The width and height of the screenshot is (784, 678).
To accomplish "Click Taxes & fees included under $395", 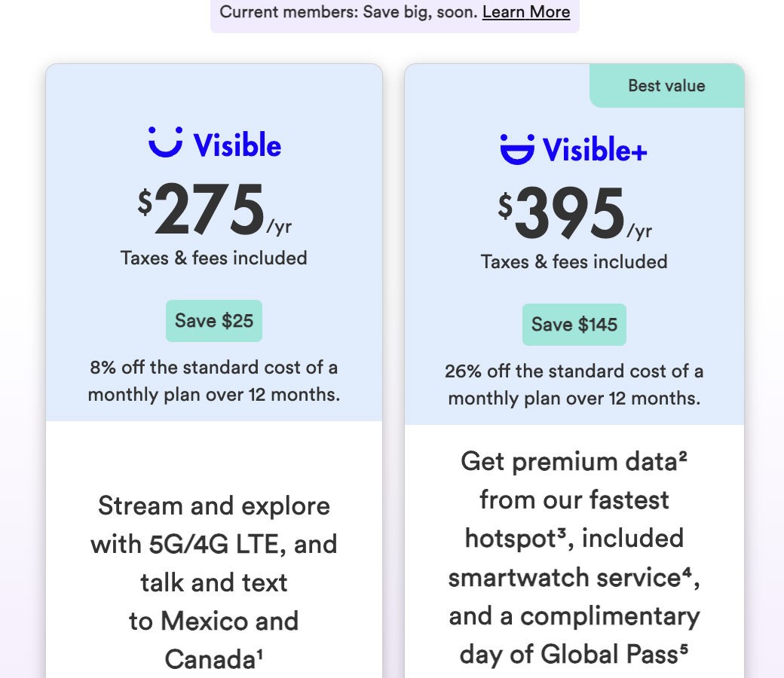I will point(574,262).
